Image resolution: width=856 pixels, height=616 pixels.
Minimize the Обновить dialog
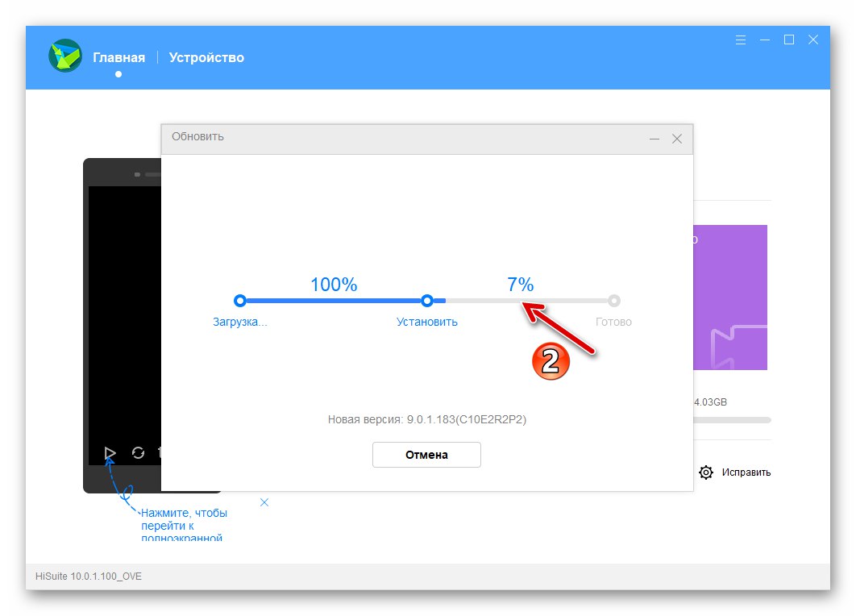click(654, 139)
